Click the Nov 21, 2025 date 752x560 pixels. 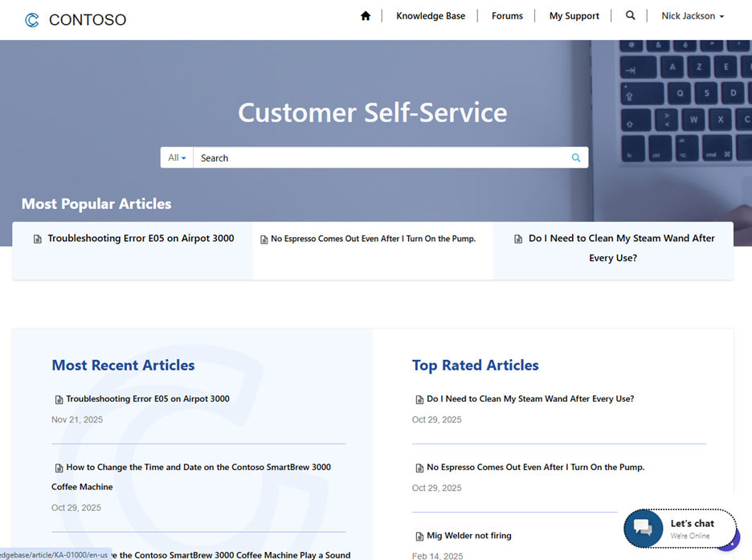[77, 419]
